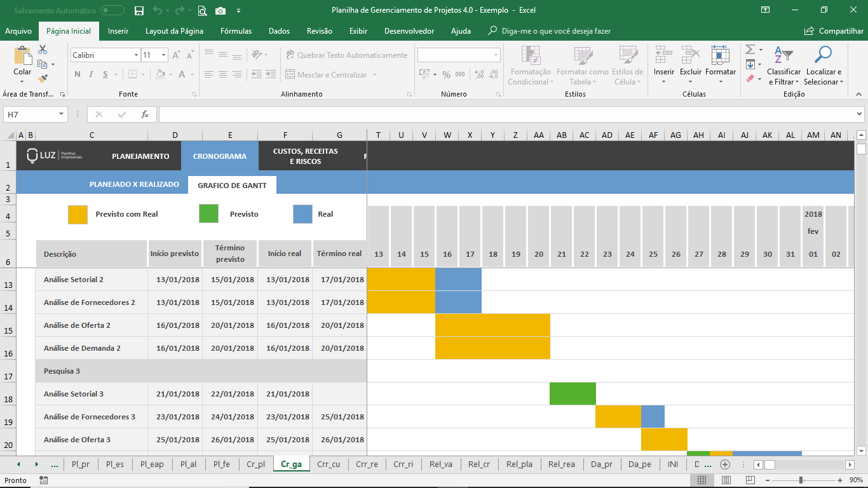The image size is (868, 488).
Task: Open the number format dropdown
Action: click(x=496, y=55)
